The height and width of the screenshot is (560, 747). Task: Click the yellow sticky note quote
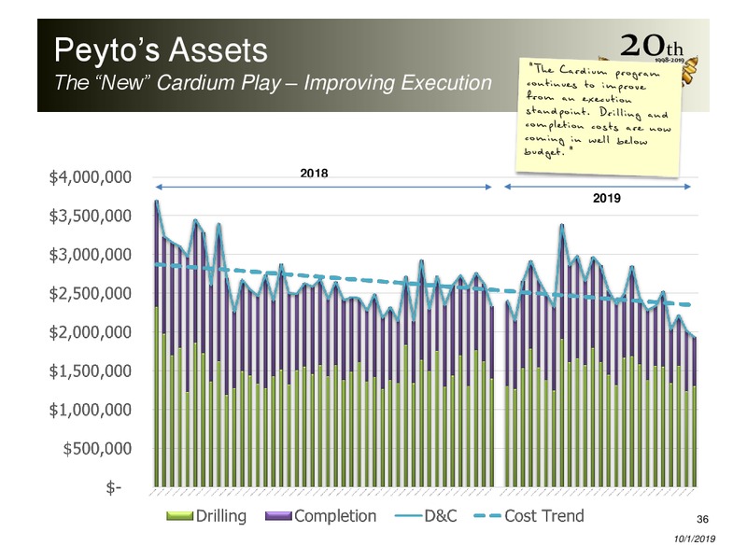click(599, 116)
